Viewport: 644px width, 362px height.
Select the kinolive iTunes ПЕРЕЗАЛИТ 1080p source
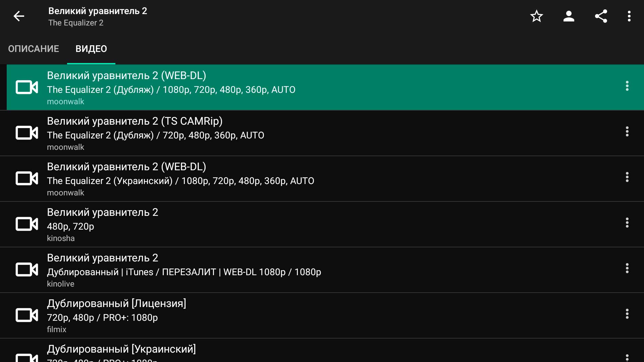pos(184,270)
